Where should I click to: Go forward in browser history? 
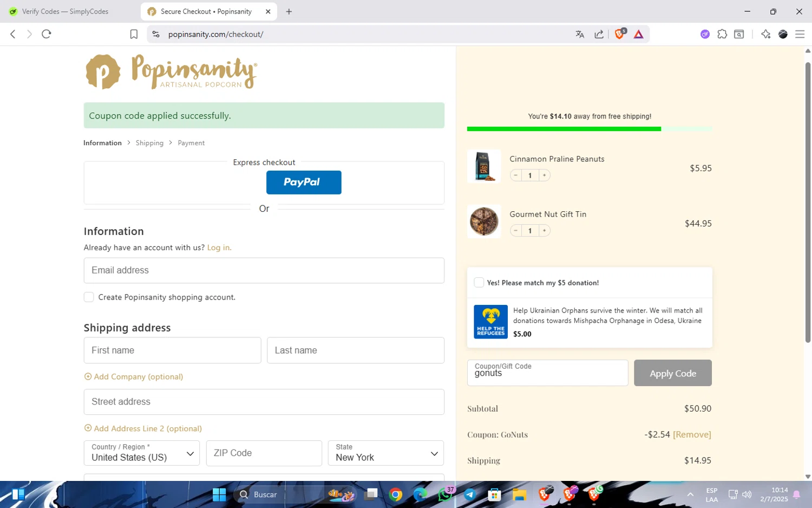pyautogui.click(x=29, y=34)
